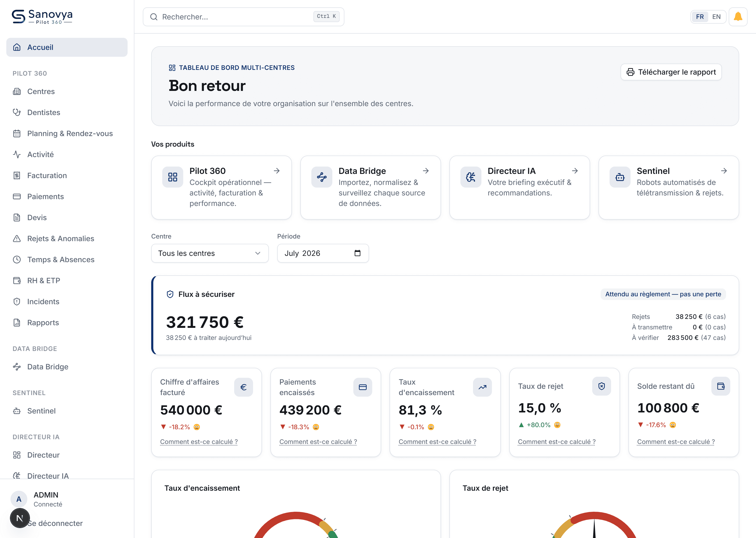Open the notifications bell
The image size is (756, 538).
point(738,17)
